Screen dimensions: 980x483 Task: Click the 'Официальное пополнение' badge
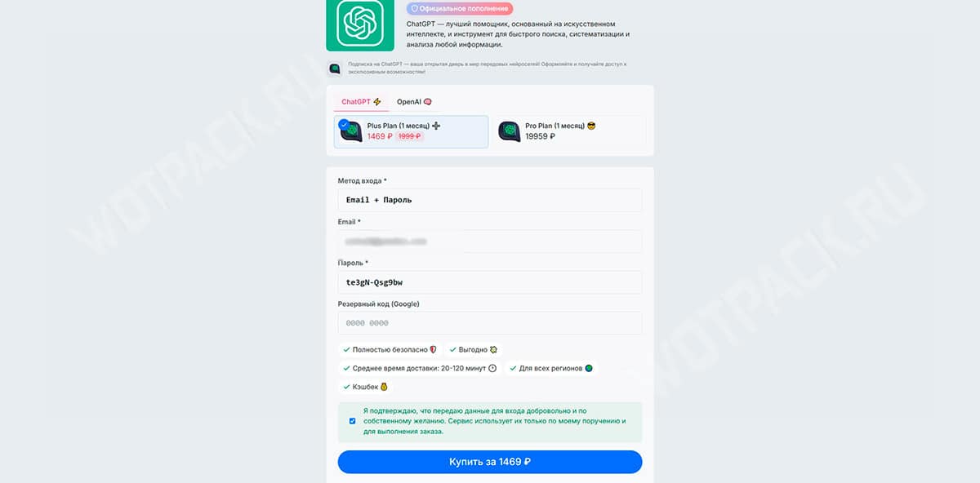click(460, 8)
